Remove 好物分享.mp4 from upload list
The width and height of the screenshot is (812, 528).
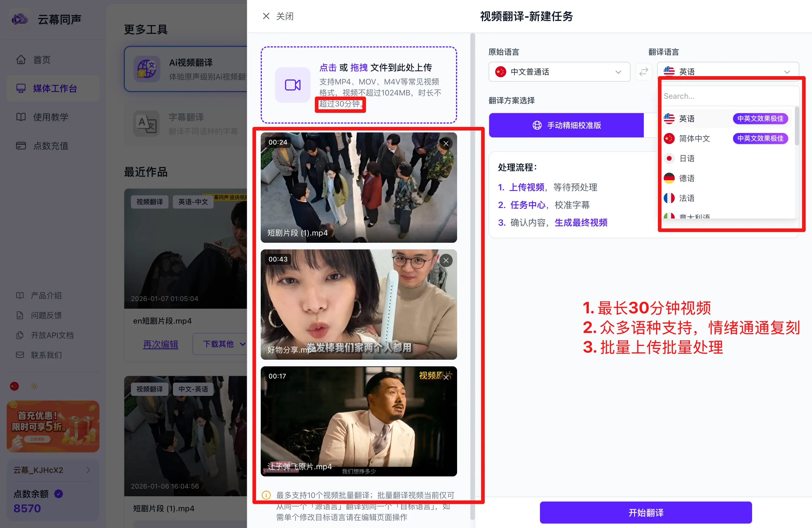(x=446, y=260)
